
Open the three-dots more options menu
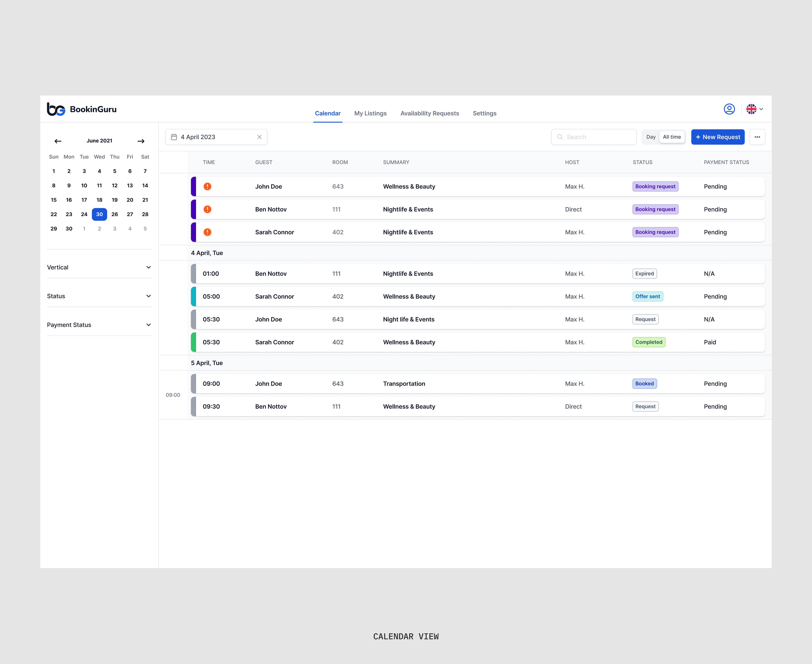coord(757,137)
